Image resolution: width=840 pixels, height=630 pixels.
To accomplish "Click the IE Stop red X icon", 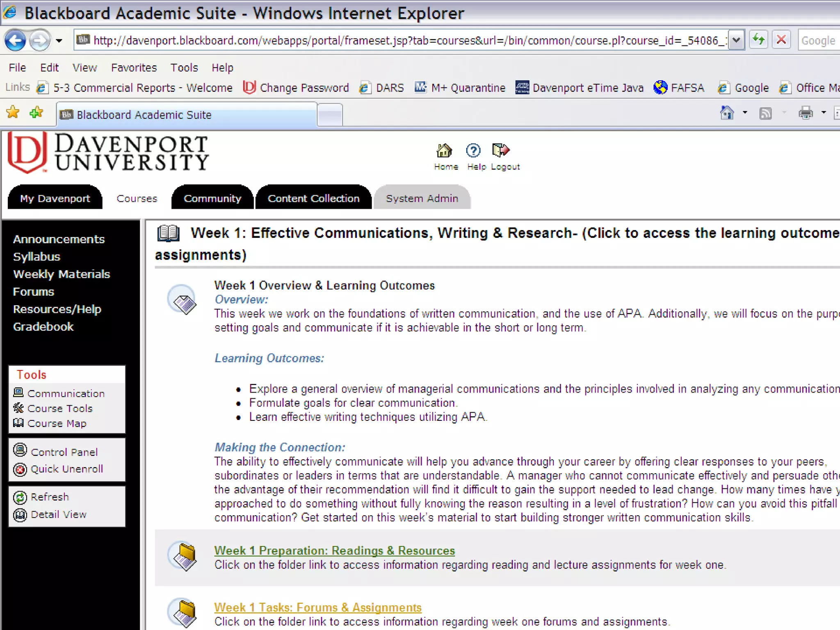I will [781, 40].
